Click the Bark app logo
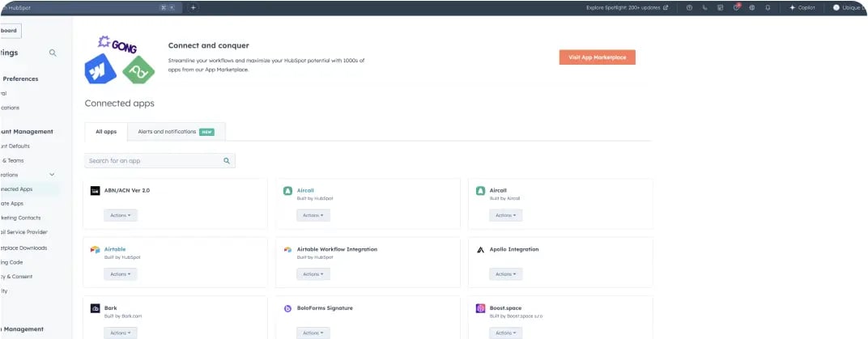The image size is (868, 339). [x=95, y=308]
